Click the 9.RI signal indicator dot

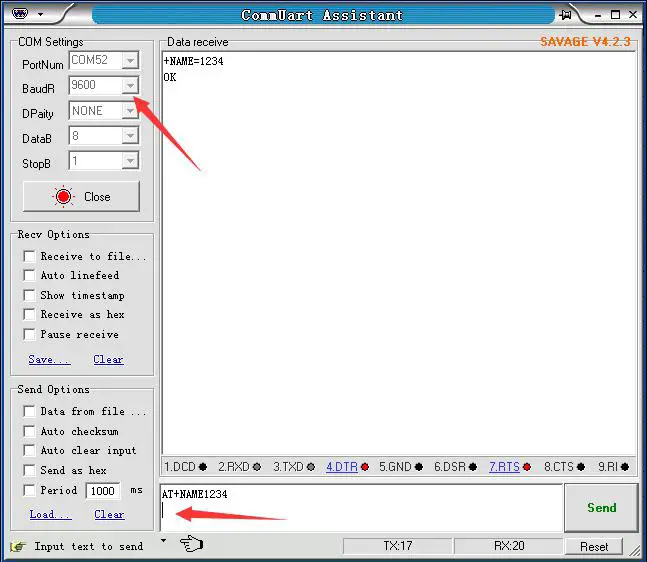[625, 467]
